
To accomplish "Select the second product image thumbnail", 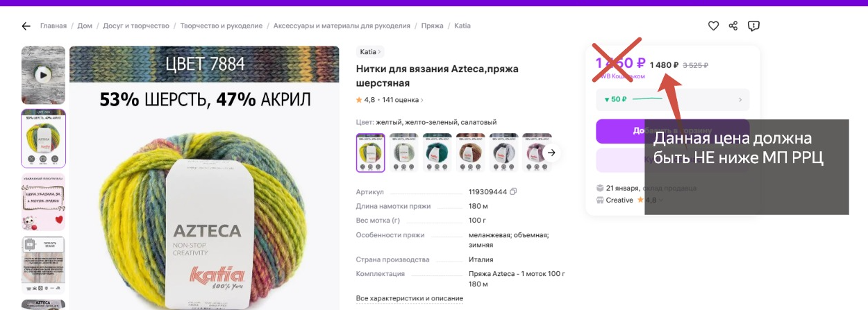I will (x=43, y=138).
